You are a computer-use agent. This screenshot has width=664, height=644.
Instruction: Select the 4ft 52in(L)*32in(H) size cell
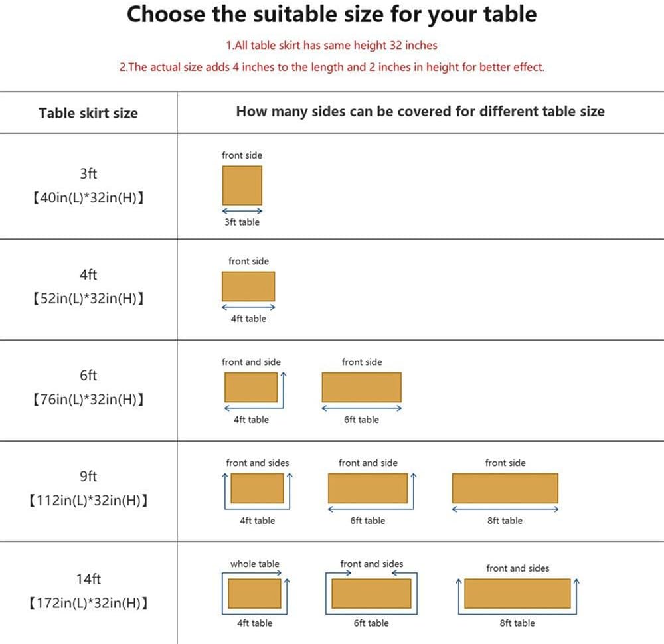point(88,287)
